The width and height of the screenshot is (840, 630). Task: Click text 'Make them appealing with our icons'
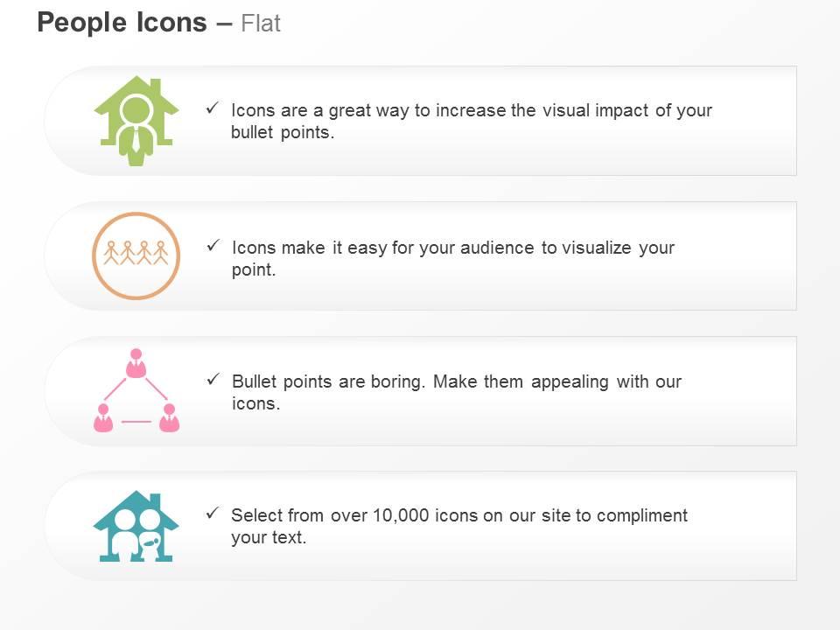pos(457,392)
